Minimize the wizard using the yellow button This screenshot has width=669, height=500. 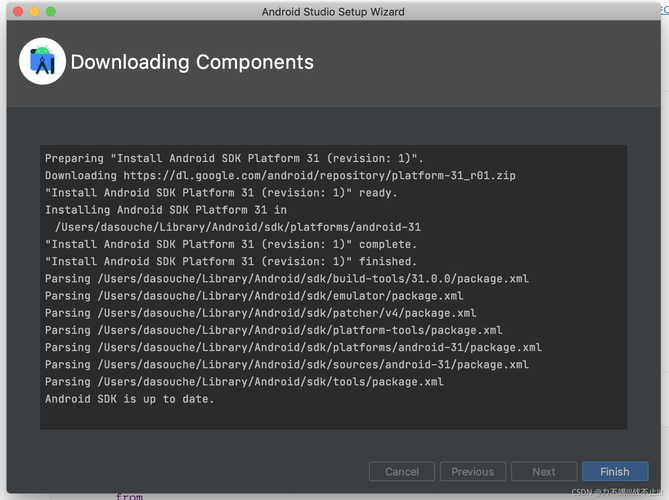click(34, 12)
